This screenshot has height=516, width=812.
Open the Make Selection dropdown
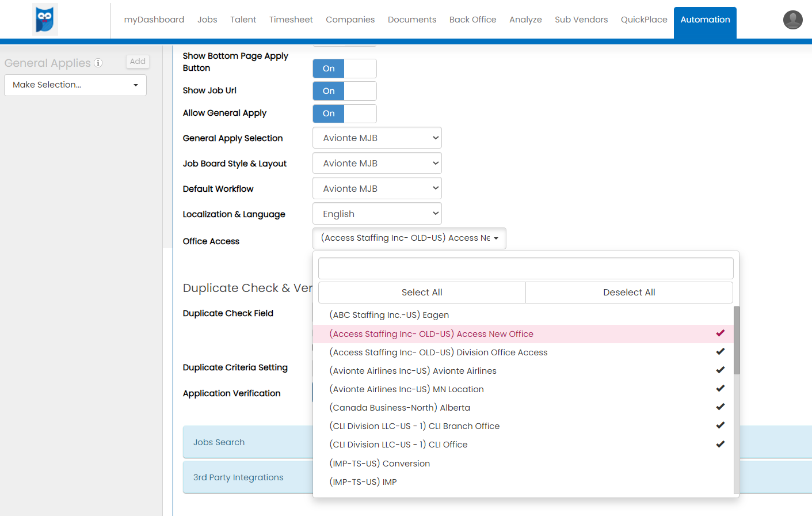(75, 85)
